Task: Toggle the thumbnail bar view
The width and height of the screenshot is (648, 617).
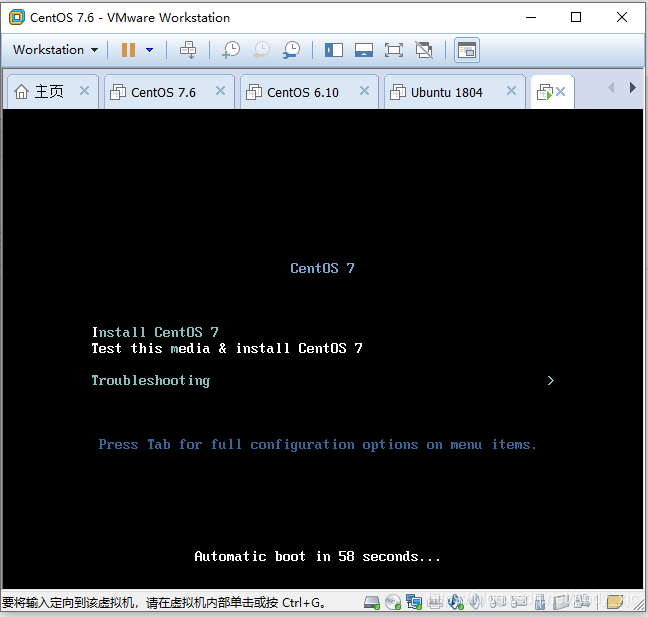Action: point(364,50)
